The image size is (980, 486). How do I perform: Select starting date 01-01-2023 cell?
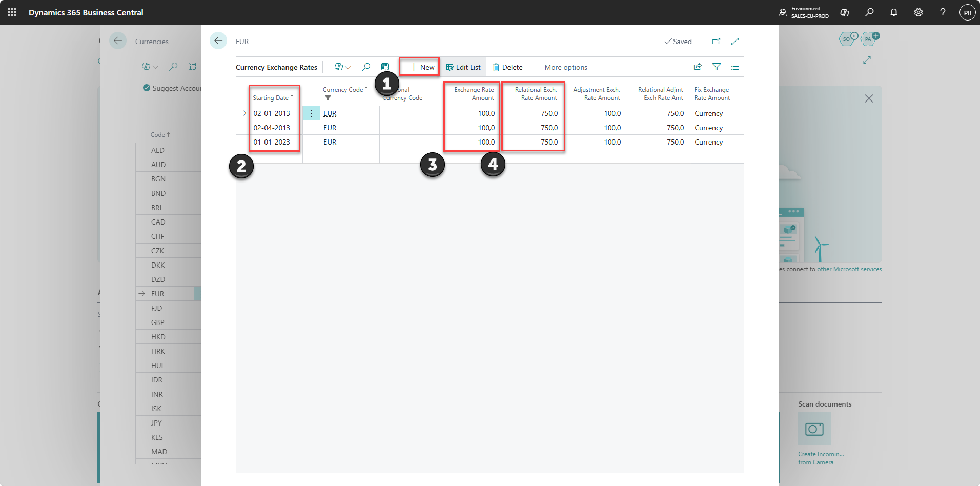click(272, 142)
